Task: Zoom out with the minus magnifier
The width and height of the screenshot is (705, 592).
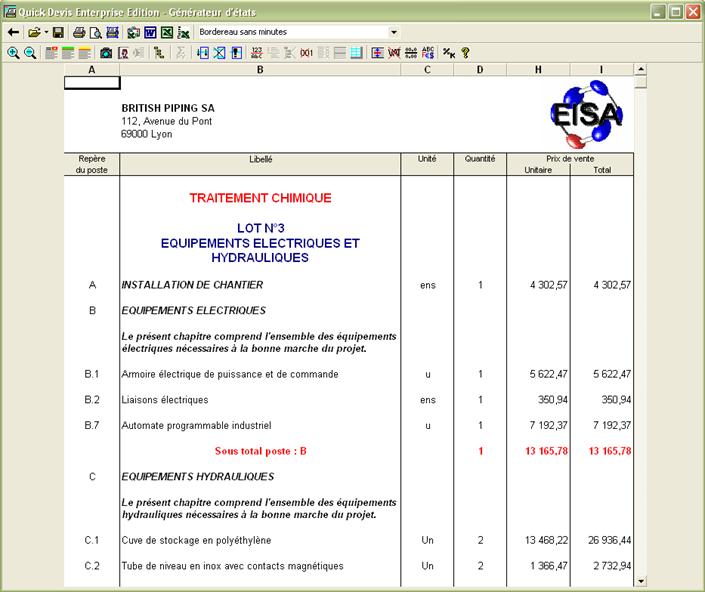Action: click(x=28, y=52)
